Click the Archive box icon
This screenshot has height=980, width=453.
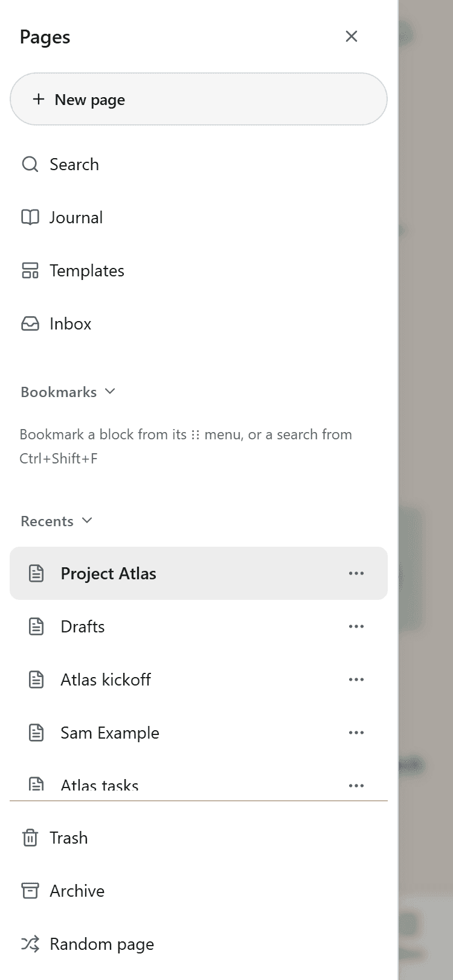(x=30, y=891)
